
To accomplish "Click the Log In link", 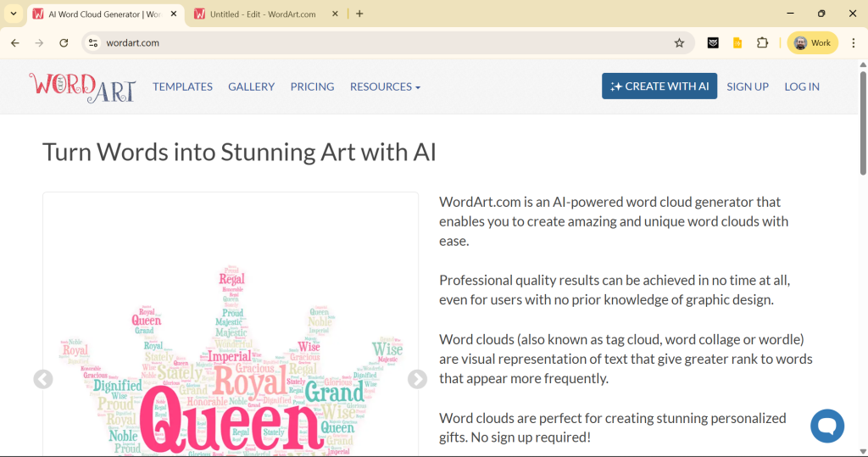I will [x=801, y=86].
